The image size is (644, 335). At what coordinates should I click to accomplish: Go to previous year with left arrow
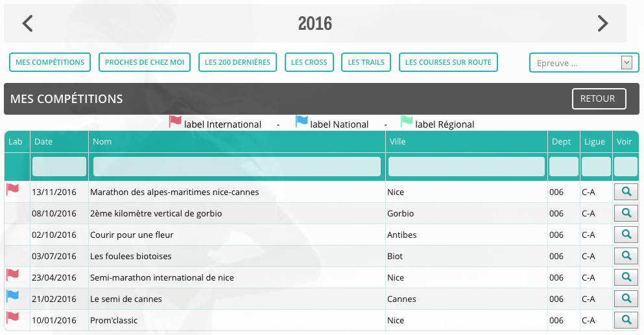[x=27, y=24]
